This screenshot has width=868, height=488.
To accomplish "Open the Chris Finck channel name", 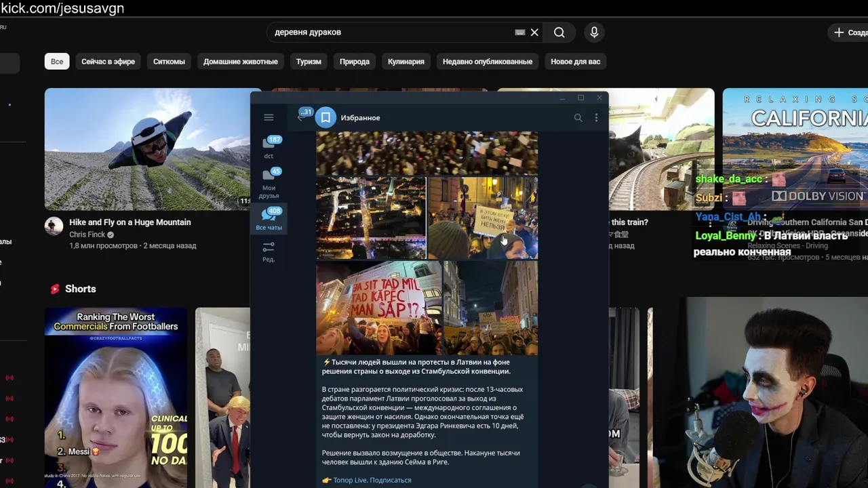I will tap(87, 235).
